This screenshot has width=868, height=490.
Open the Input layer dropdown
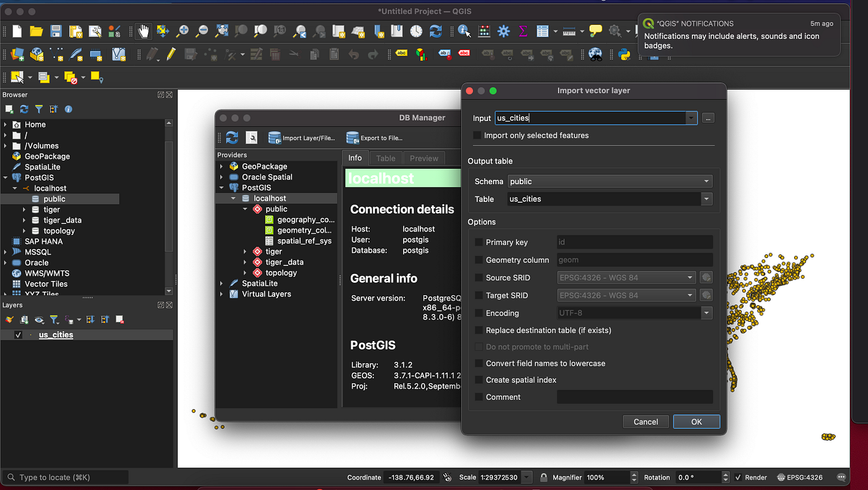691,118
